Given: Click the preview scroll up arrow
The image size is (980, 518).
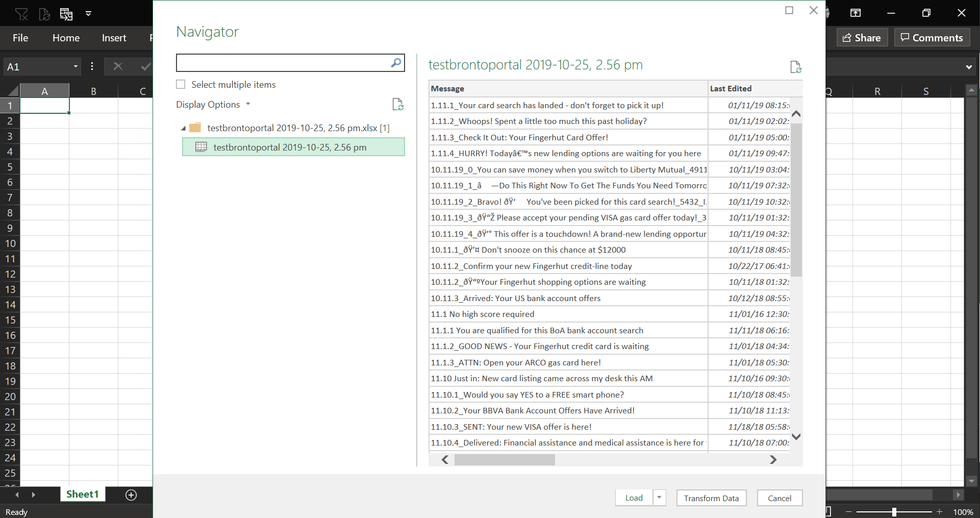Looking at the screenshot, I should [796, 114].
